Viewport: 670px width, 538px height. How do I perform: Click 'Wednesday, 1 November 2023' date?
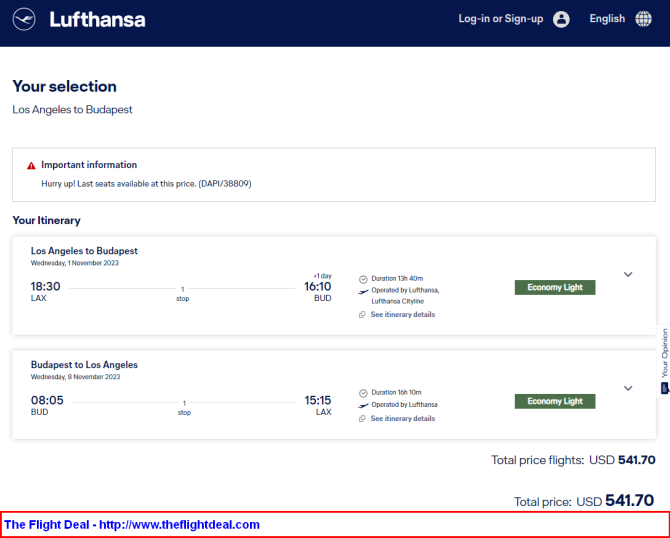point(75,263)
